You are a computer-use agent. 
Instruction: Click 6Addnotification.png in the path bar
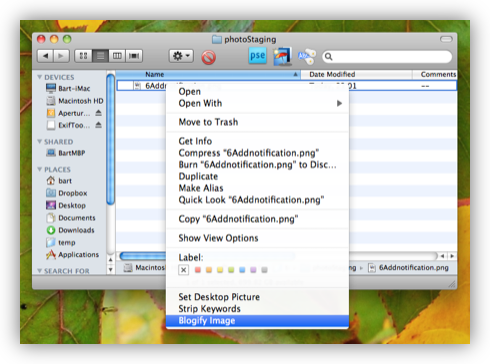point(409,268)
